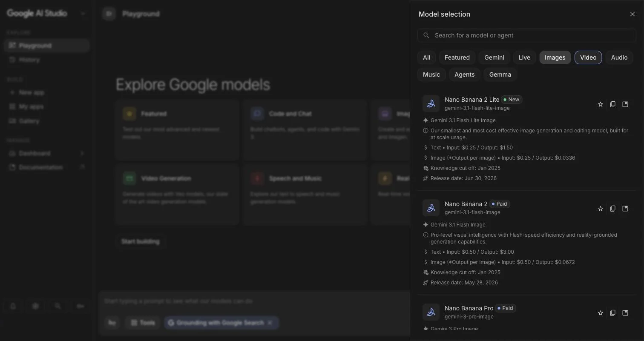The image size is (644, 341).
Task: Open Playground in the left sidebar
Action: tap(46, 46)
